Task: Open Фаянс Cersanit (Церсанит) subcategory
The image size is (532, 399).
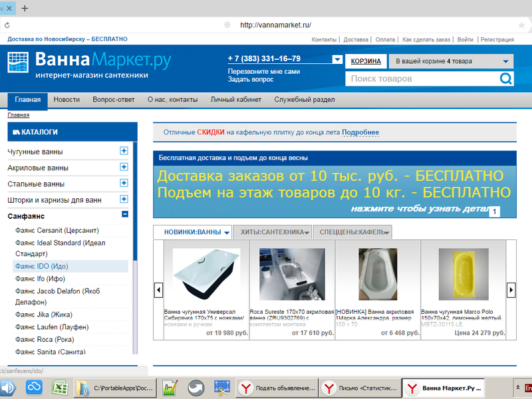Action: pos(57,230)
